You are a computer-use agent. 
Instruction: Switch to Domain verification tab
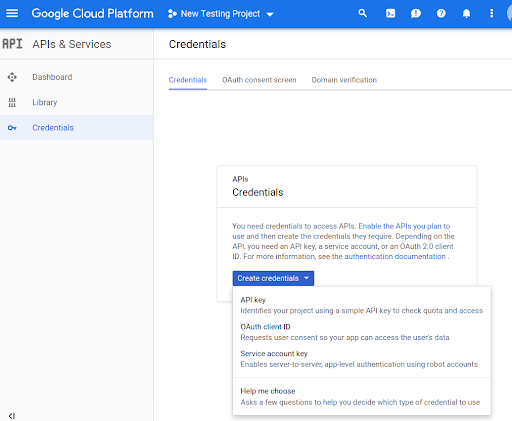[x=344, y=80]
